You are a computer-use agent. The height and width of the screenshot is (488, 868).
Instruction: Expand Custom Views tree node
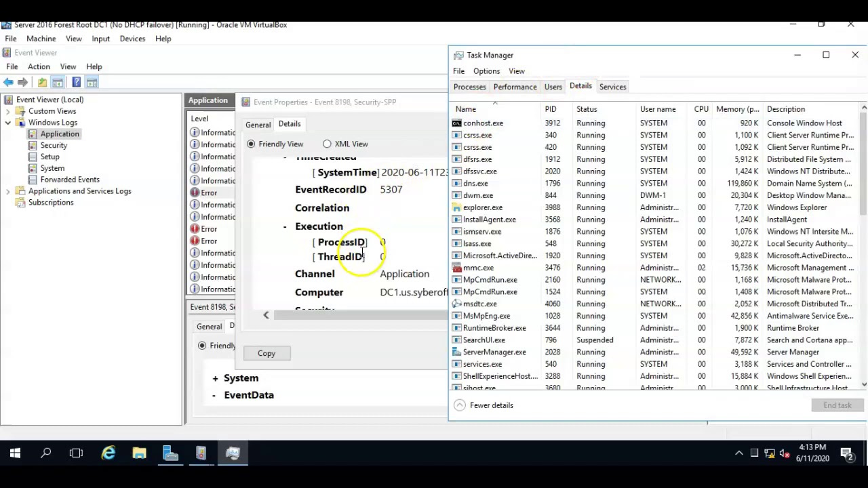coord(7,111)
